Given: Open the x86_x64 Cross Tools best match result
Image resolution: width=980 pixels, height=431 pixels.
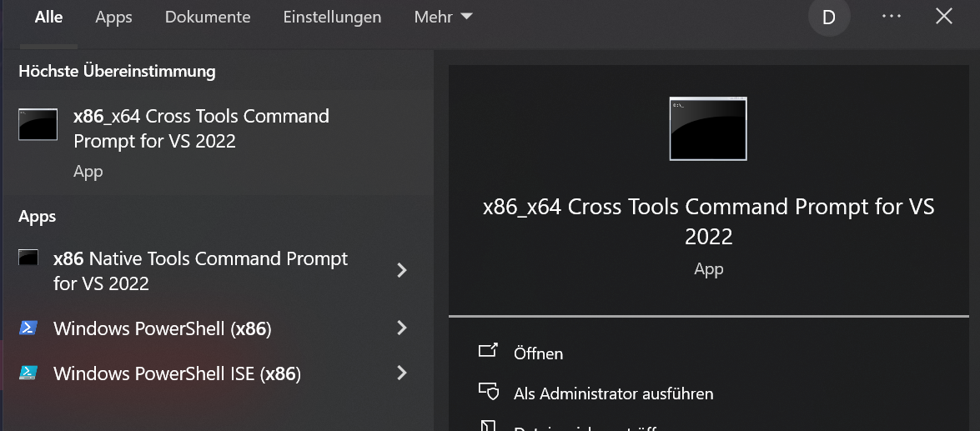Looking at the screenshot, I should coord(217,143).
